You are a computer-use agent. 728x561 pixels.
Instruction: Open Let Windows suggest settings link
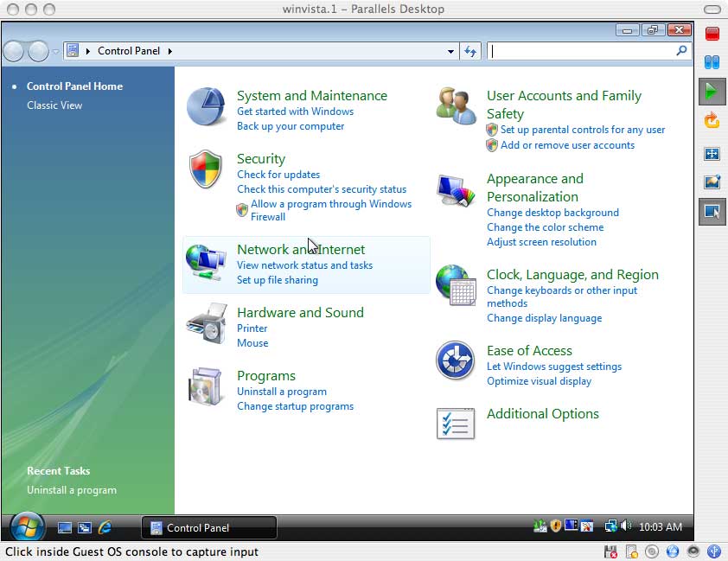click(x=554, y=367)
